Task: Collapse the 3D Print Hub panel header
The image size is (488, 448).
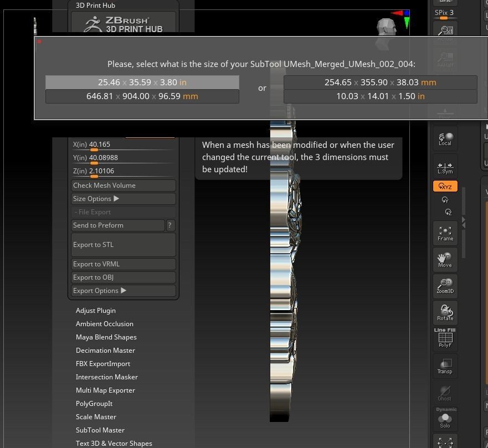Action: click(x=95, y=6)
